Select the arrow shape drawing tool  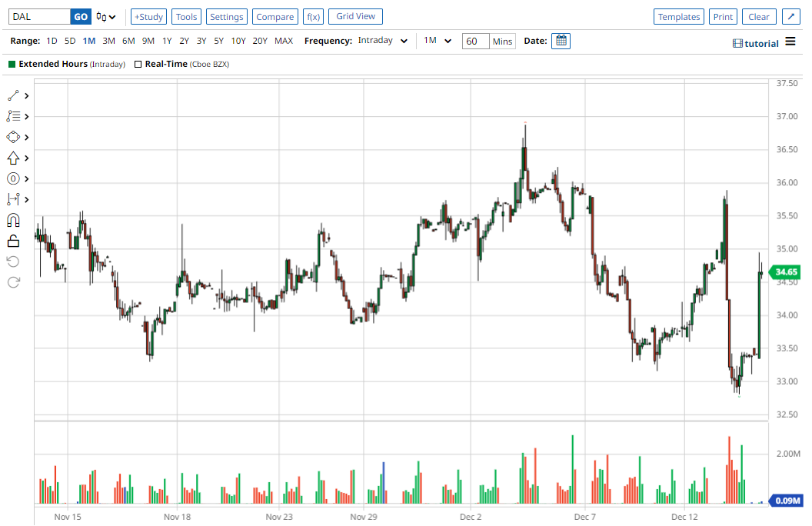[x=13, y=158]
